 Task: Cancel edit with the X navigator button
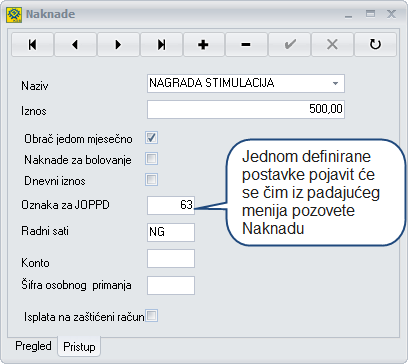(x=332, y=44)
